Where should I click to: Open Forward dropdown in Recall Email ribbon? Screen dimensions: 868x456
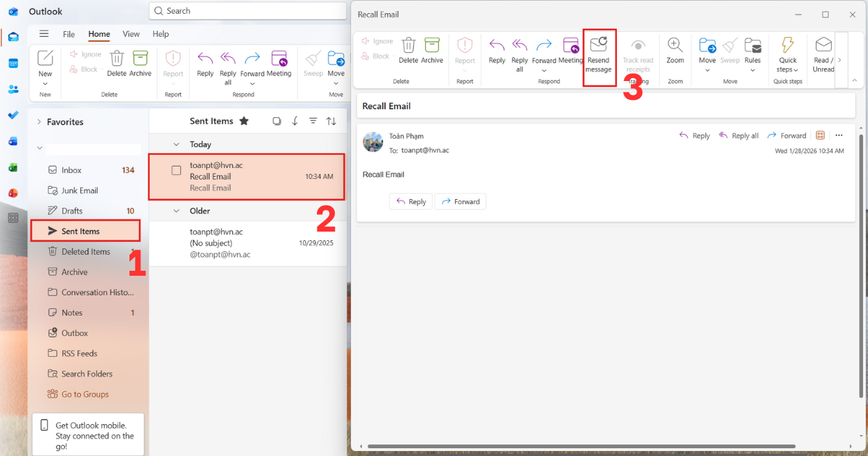pyautogui.click(x=544, y=70)
